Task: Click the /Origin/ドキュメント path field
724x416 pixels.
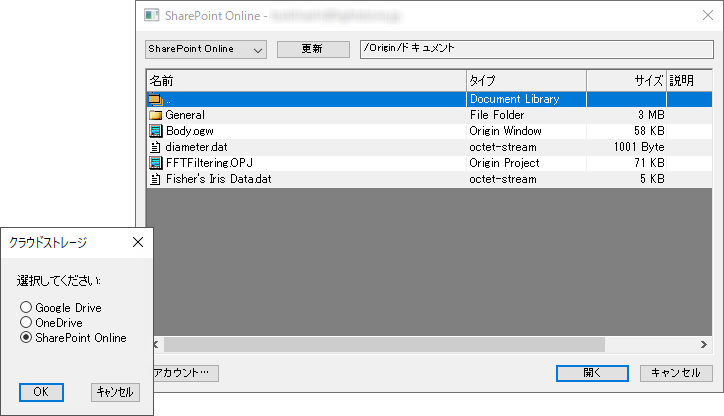Action: point(535,49)
